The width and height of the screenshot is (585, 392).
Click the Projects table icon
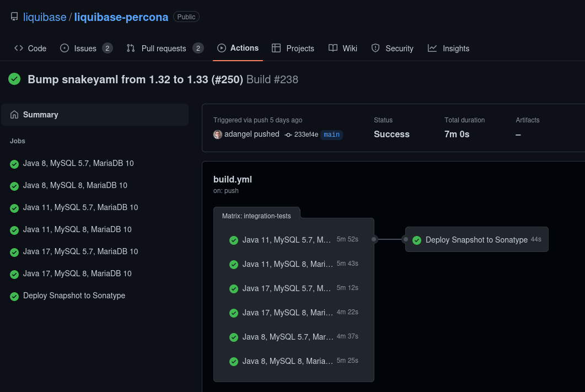click(276, 48)
